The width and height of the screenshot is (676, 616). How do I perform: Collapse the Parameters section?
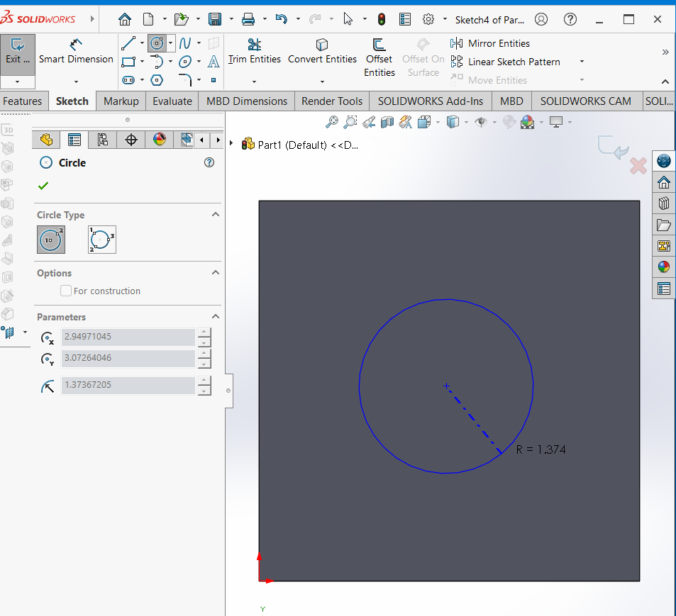pos(216,316)
